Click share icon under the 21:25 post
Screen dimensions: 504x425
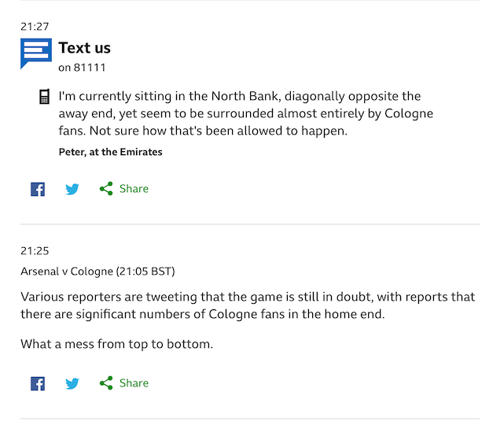106,382
